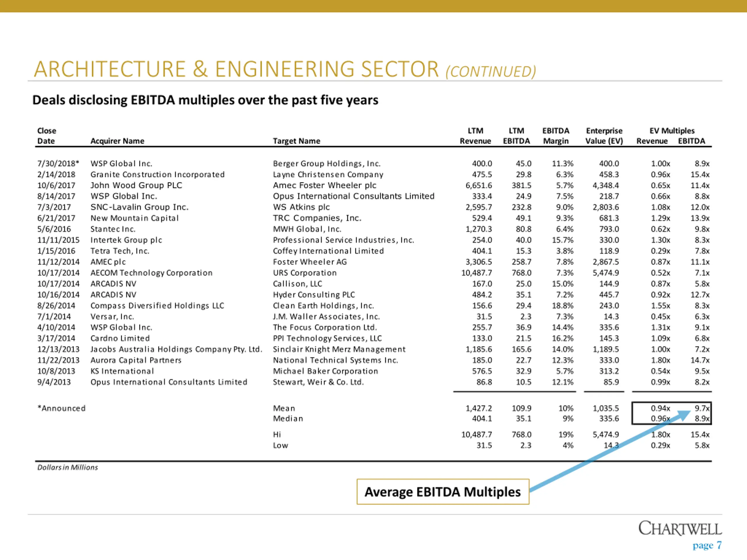Click 'New Mountain Capital' acquirer

(135, 218)
